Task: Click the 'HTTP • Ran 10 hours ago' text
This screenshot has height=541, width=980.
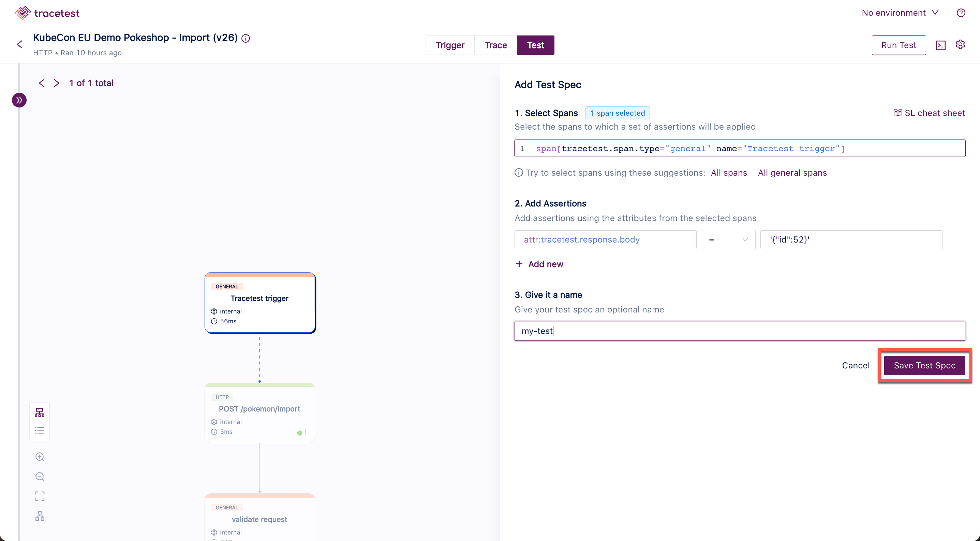Action: tap(77, 53)
